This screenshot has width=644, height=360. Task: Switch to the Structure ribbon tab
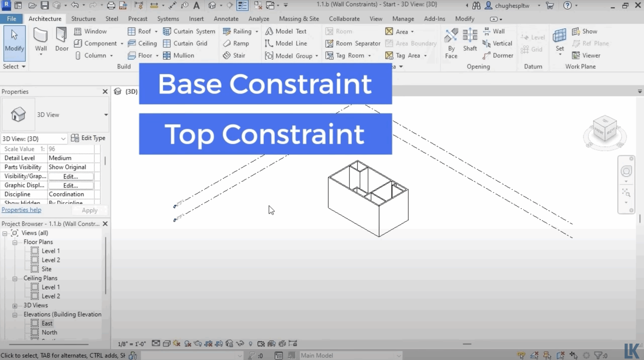pos(83,19)
